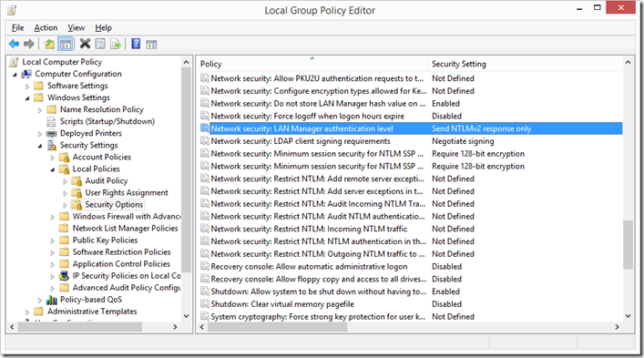Screen dimensions: 644x358
Task: Click 'Negotiate signing' setting value
Action: click(x=463, y=141)
